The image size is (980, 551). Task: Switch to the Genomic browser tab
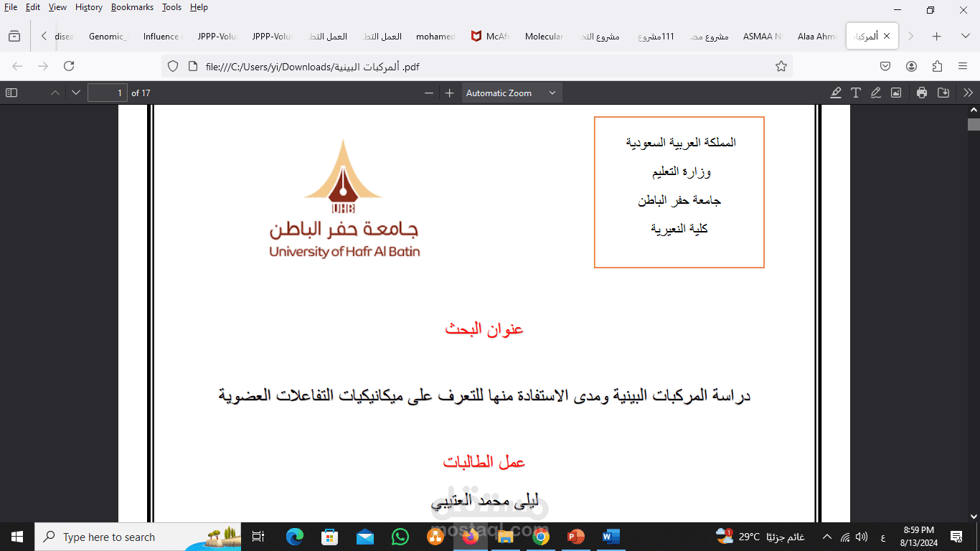pos(107,35)
